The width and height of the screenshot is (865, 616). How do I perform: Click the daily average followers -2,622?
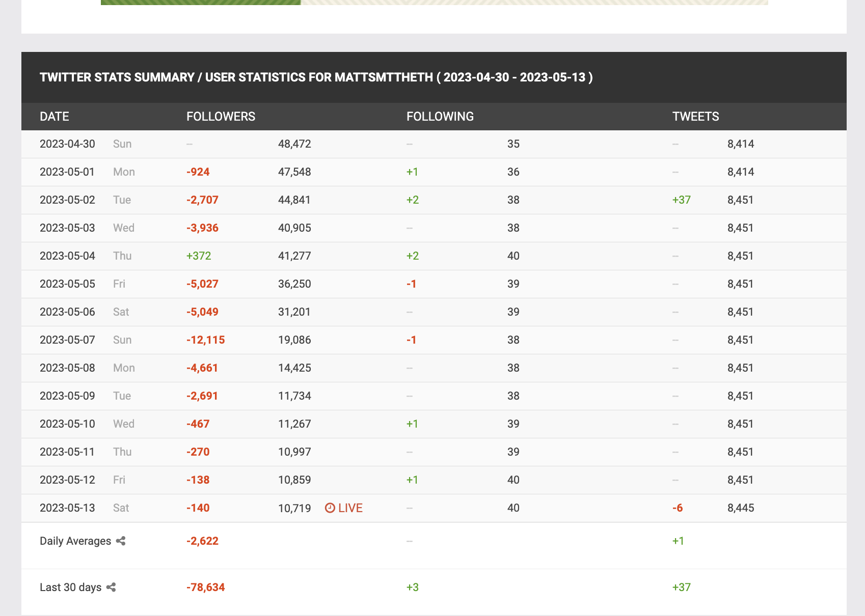(202, 541)
